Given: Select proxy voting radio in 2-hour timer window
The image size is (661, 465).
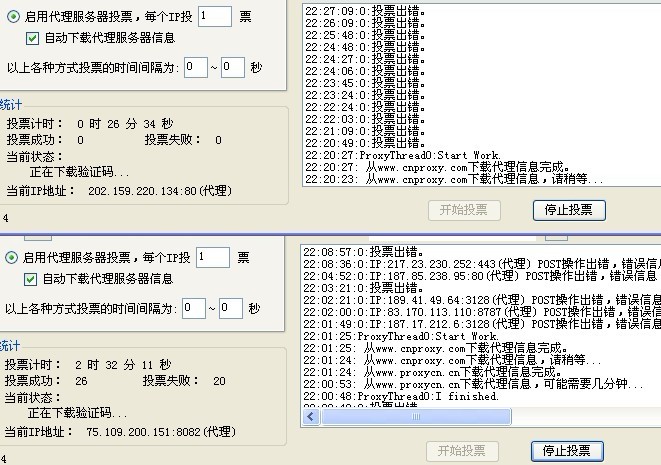Looking at the screenshot, I should 12,257.
